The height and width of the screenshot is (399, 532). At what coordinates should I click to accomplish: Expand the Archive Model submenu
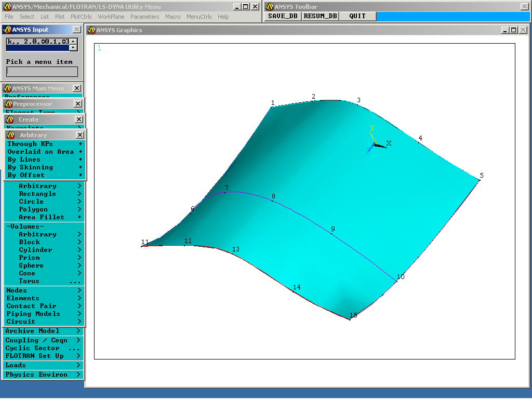click(x=43, y=331)
